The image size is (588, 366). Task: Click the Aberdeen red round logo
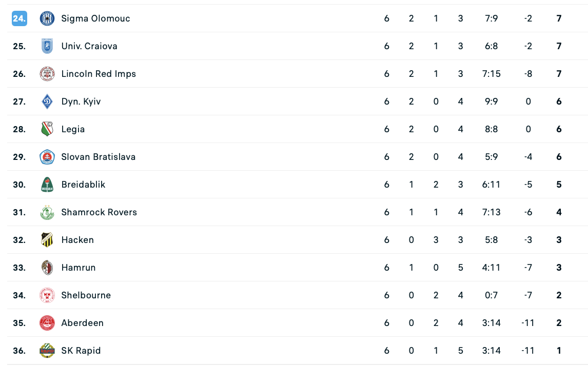47,323
